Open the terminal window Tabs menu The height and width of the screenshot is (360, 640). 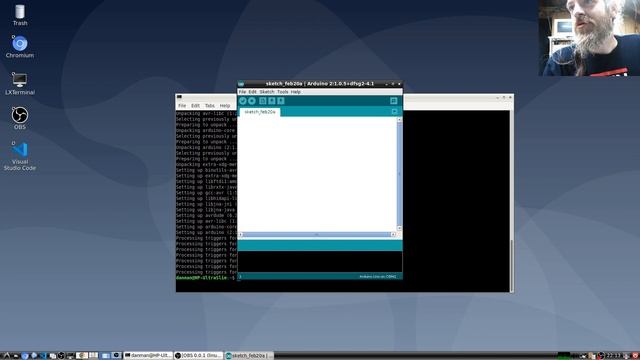tap(209, 105)
